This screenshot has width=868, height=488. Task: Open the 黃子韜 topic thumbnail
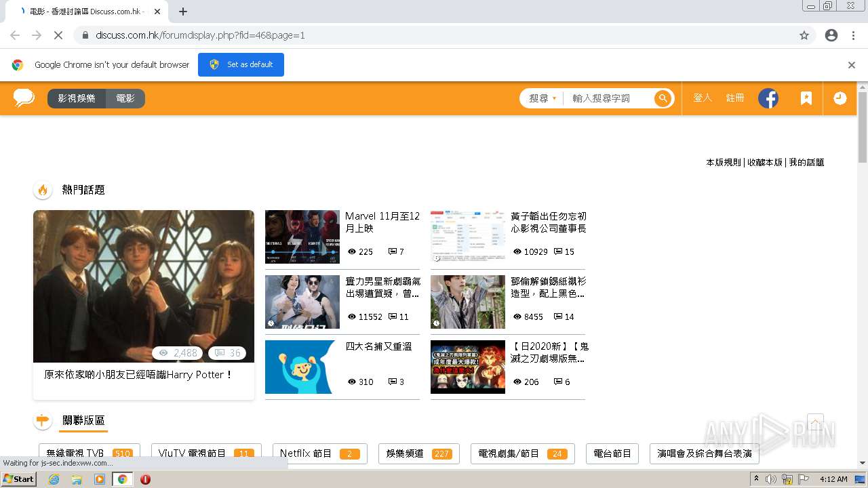tap(468, 237)
